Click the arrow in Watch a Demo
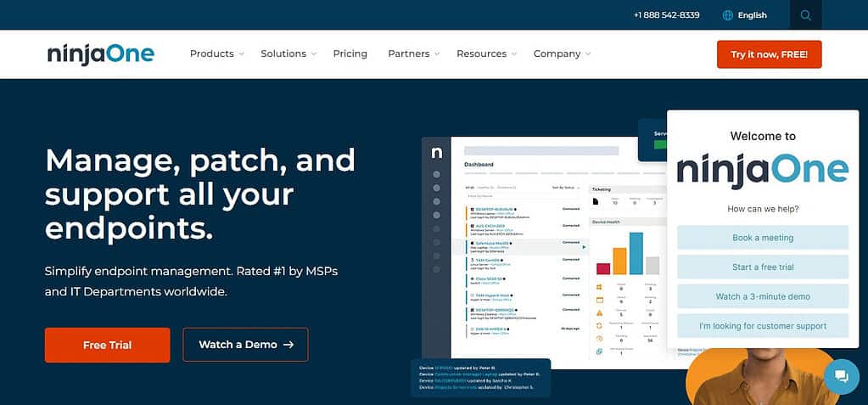Image resolution: width=868 pixels, height=405 pixels. [x=288, y=345]
